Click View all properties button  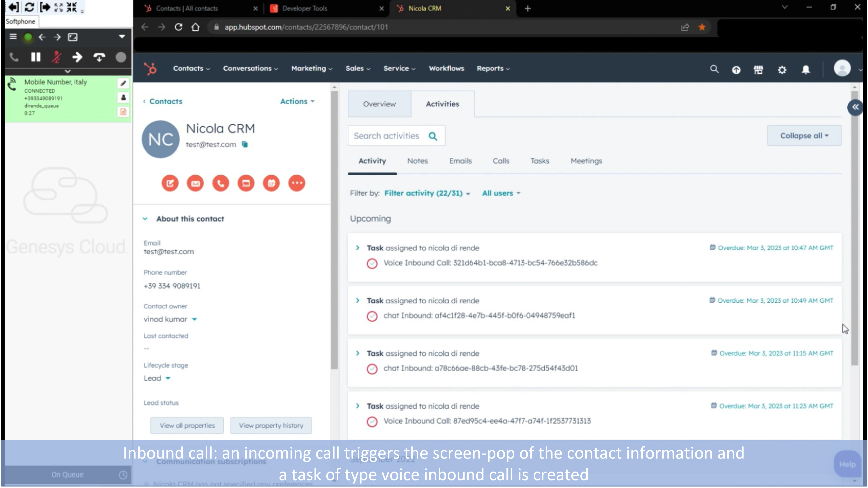pos(187,425)
